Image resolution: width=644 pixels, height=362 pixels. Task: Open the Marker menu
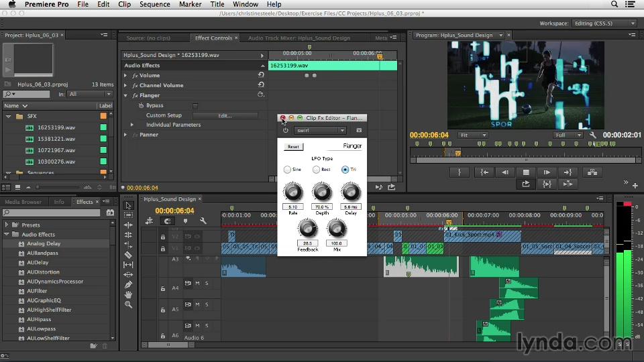[190, 4]
